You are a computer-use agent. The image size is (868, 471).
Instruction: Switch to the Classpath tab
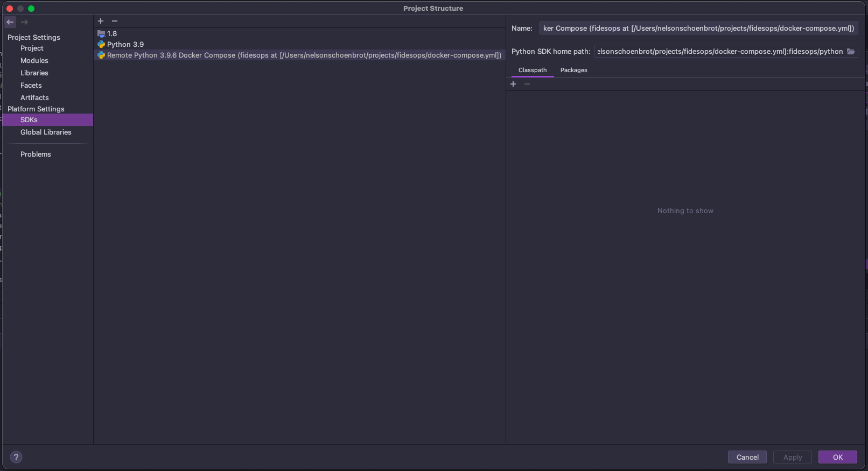pos(532,70)
